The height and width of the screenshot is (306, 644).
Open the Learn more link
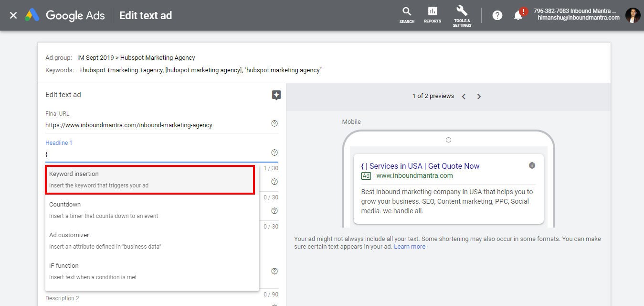pyautogui.click(x=410, y=247)
